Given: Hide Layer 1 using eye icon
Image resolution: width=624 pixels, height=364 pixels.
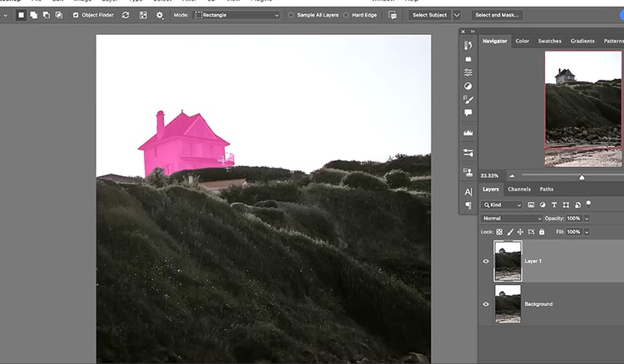Looking at the screenshot, I should coord(487,261).
